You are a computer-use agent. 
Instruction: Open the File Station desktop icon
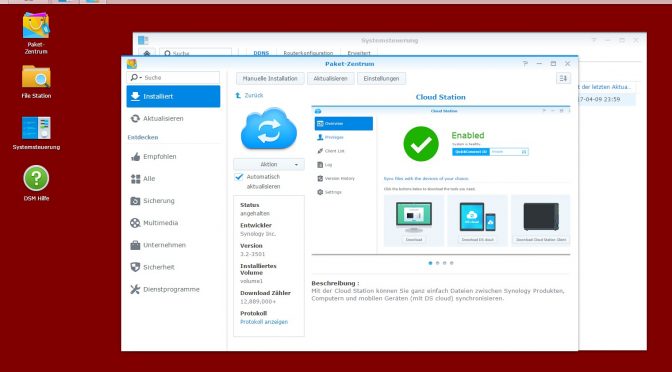click(36, 82)
